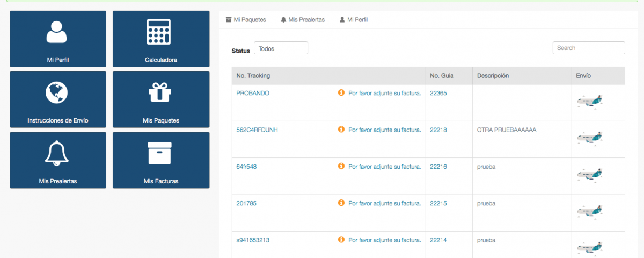Click the description OTRA PRUEBAAAAAA
Image resolution: width=644 pixels, height=258 pixels.
(x=507, y=130)
